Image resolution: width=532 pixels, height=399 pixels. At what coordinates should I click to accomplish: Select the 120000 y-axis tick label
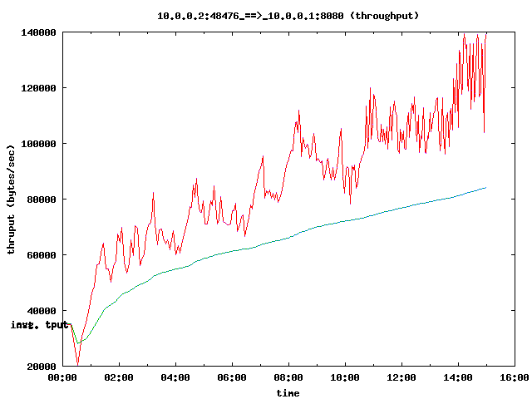pos(38,88)
